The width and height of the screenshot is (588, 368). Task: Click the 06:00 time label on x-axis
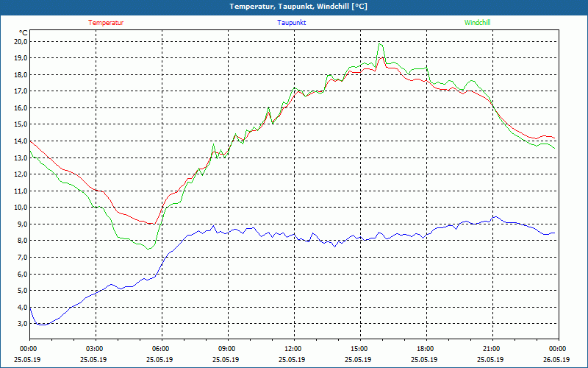(162, 349)
